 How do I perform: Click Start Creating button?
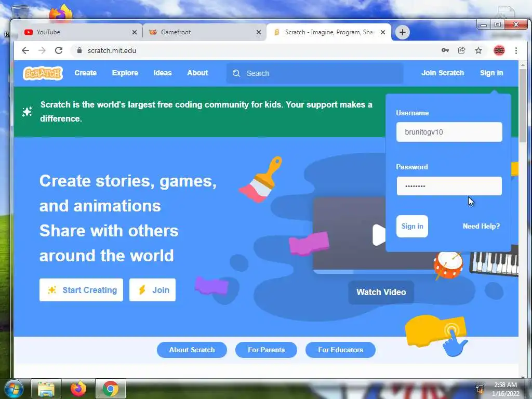(81, 290)
